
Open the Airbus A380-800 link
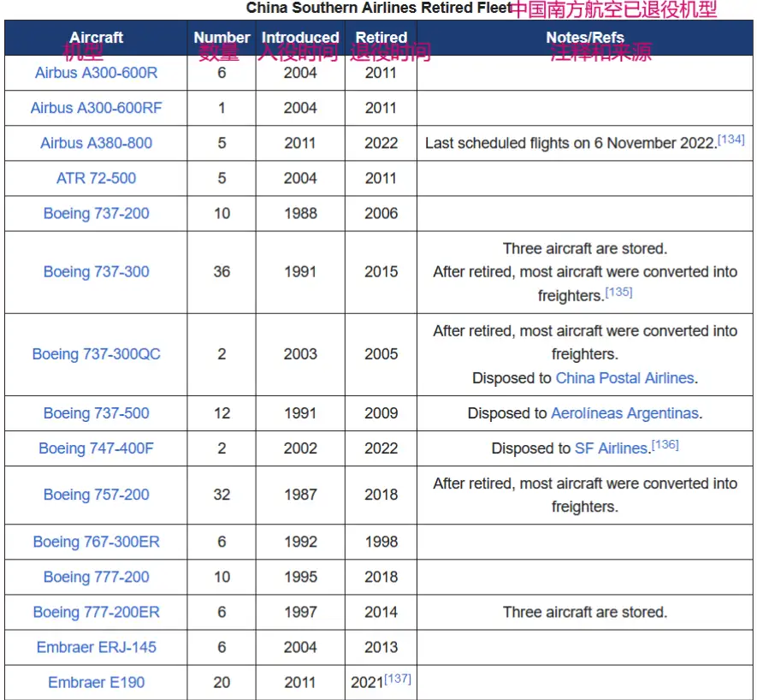click(x=96, y=143)
